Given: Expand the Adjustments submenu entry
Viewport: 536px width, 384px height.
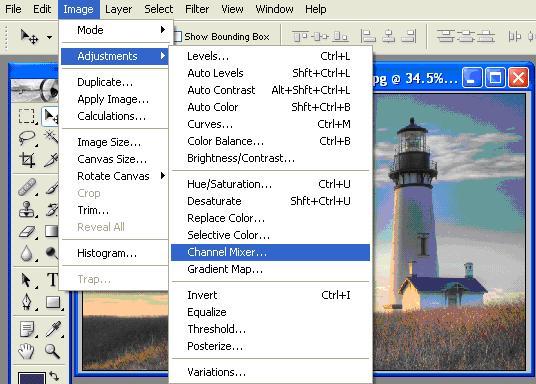Looking at the screenshot, I should tap(115, 56).
